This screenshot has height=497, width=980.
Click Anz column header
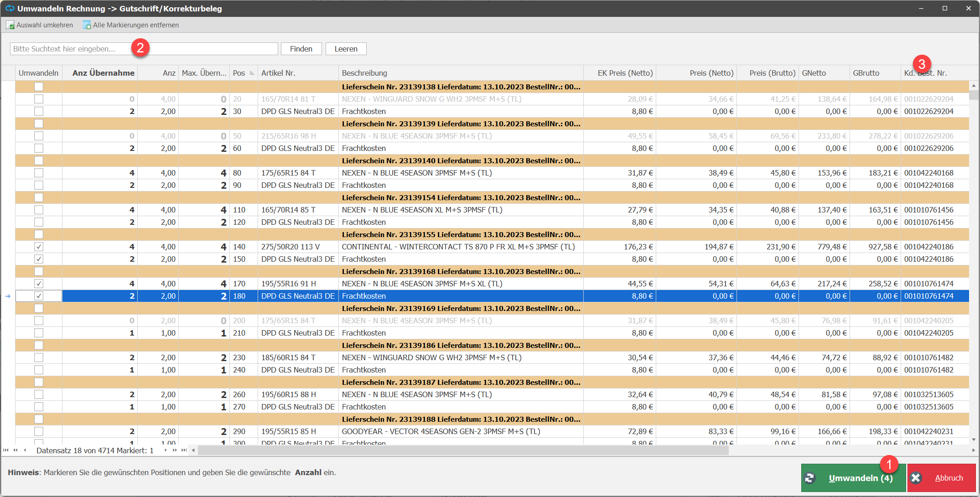[158, 73]
